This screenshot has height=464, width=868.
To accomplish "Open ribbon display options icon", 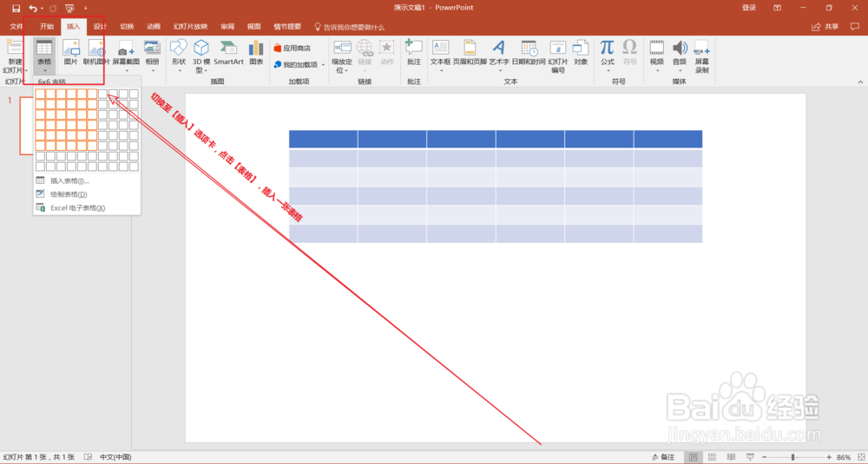I will (x=777, y=8).
